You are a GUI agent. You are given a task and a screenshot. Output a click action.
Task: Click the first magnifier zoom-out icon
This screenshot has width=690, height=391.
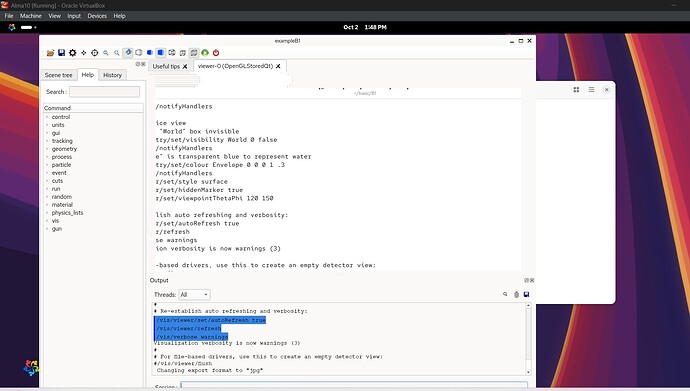106,53
